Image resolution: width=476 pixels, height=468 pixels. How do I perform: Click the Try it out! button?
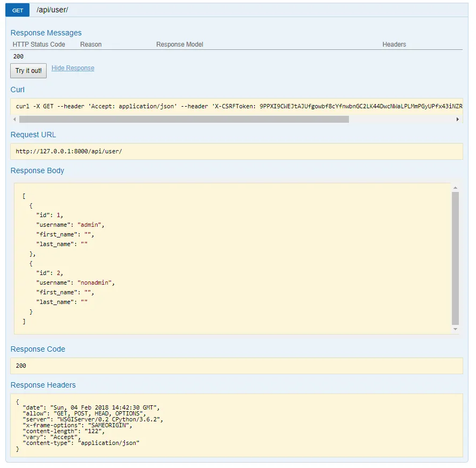28,71
